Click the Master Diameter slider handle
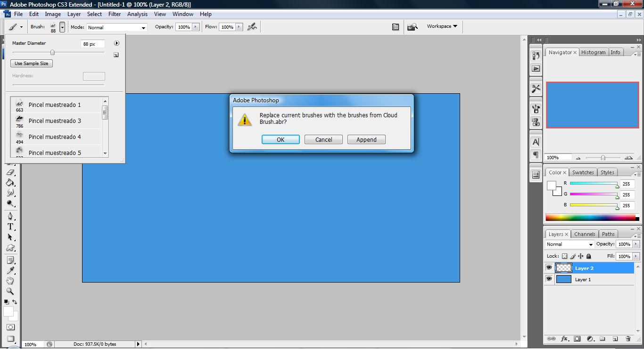 (52, 52)
